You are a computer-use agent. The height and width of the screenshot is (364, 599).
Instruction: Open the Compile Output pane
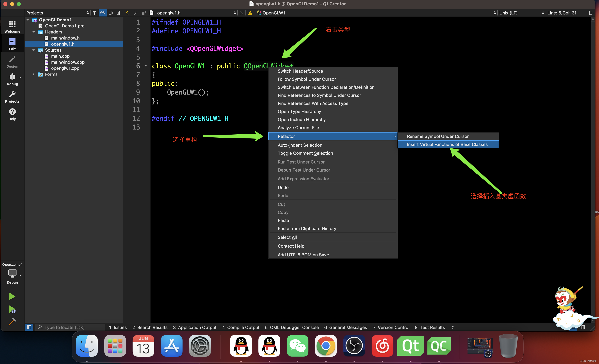(x=240, y=327)
